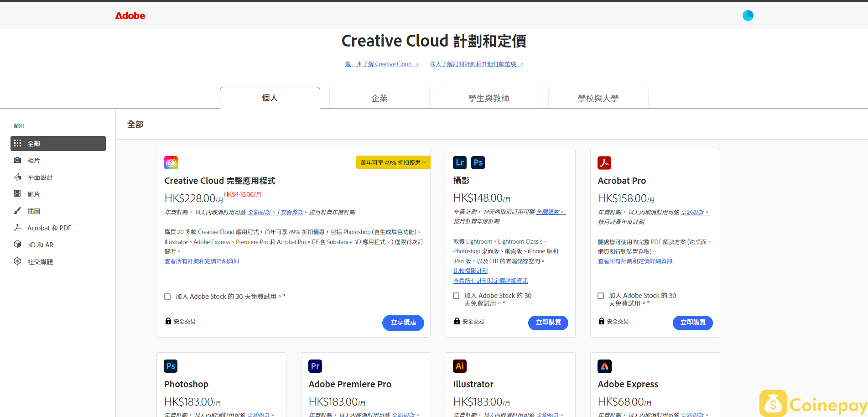
Task: Open the blue user profile avatar
Action: point(748,16)
